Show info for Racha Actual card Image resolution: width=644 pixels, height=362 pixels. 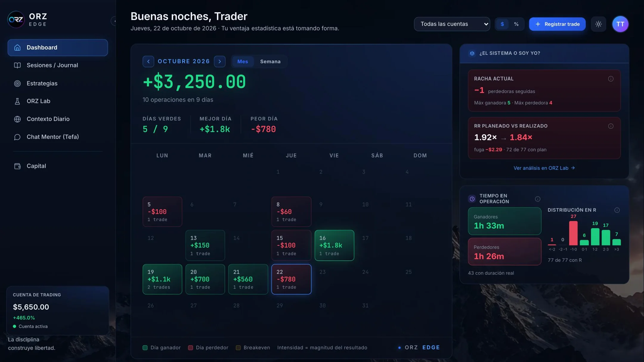point(611,79)
